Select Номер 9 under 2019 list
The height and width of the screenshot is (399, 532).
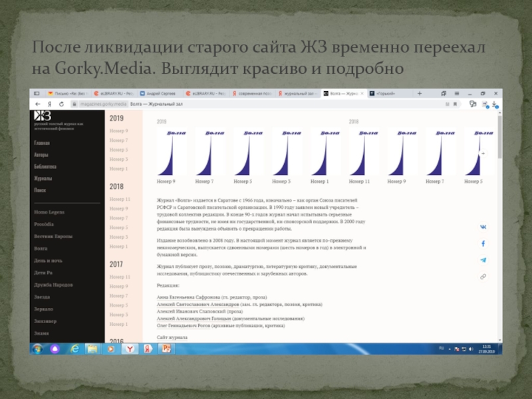point(119,131)
